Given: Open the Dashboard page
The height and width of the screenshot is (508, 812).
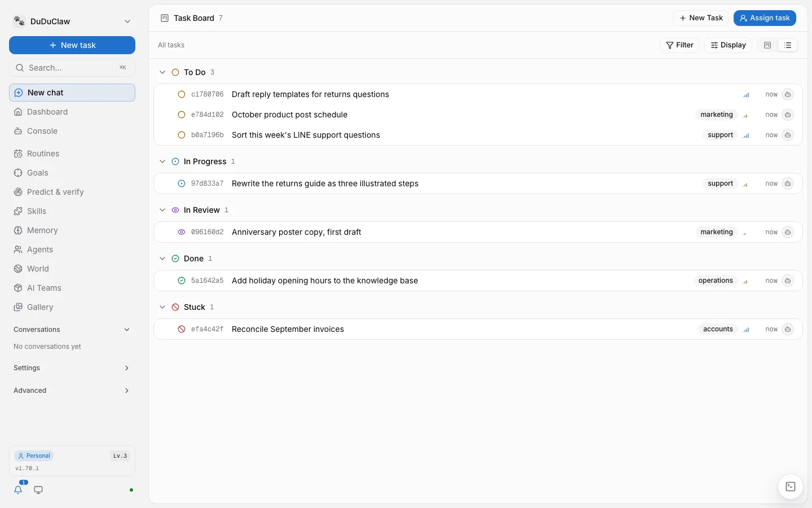Looking at the screenshot, I should pos(72,112).
